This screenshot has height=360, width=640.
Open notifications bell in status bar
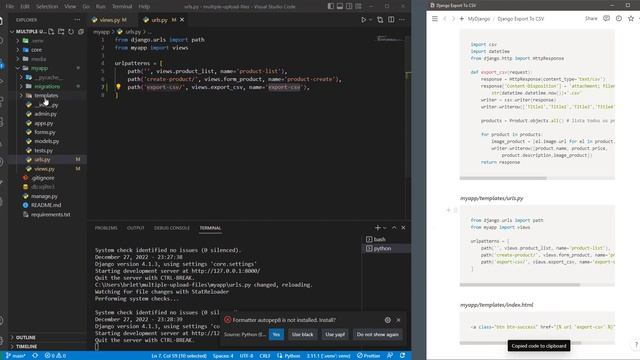(x=402, y=356)
